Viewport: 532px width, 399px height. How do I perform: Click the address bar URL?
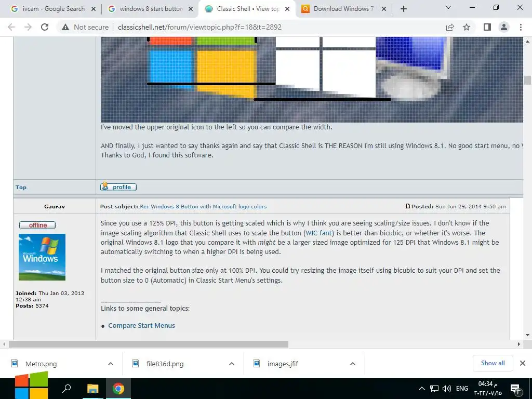coord(199,27)
